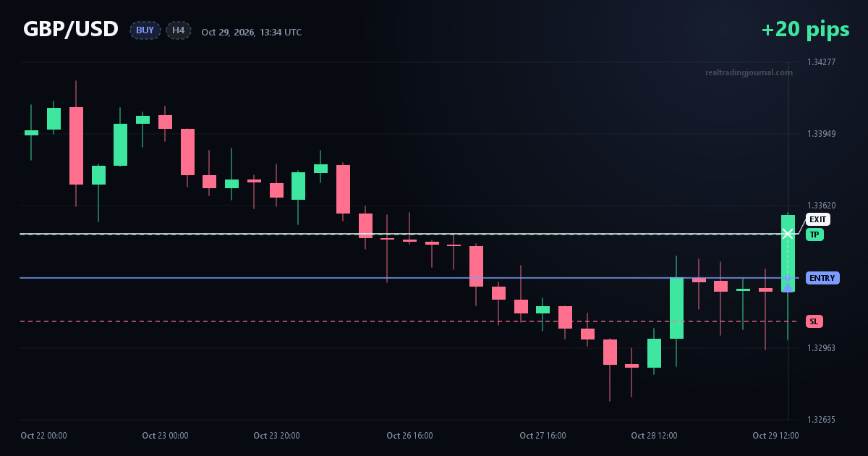Click the Oct 27 16:00 time label
The image size is (868, 456).
[542, 436]
